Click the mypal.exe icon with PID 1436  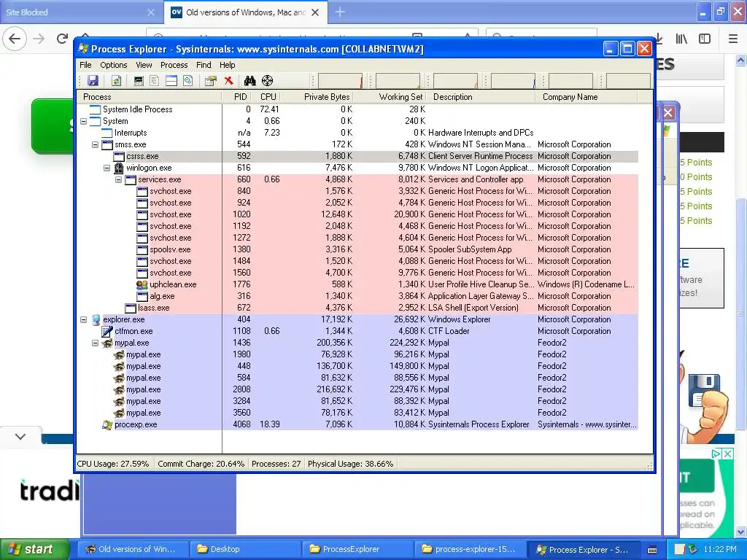(107, 343)
